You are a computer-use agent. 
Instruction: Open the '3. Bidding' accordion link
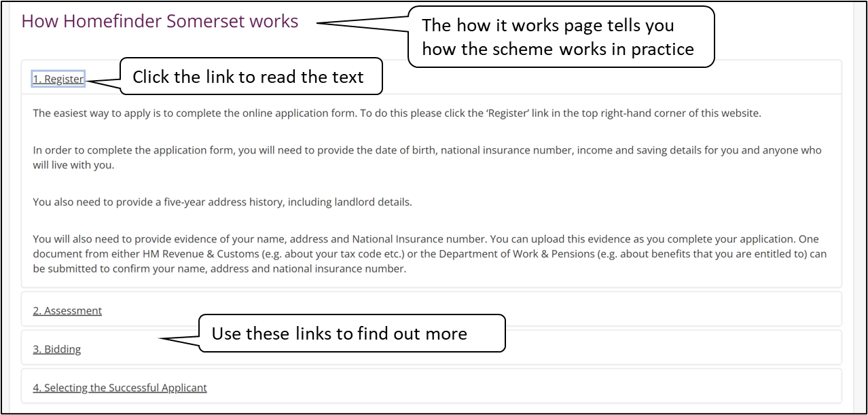pos(57,349)
